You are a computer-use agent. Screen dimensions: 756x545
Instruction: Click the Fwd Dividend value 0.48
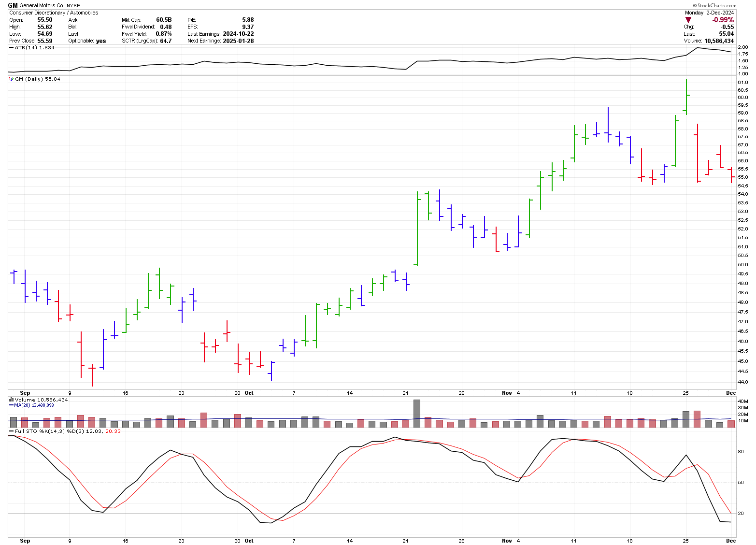point(166,27)
